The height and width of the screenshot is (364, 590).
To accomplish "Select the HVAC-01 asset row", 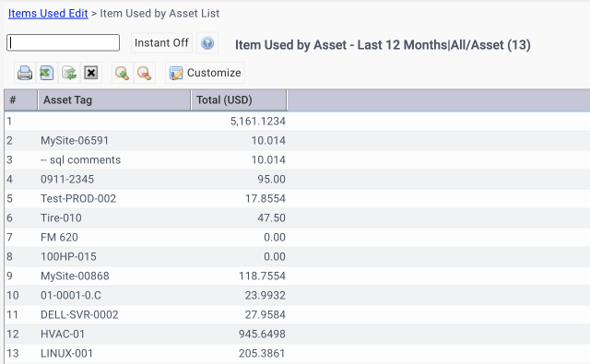I will [x=297, y=334].
